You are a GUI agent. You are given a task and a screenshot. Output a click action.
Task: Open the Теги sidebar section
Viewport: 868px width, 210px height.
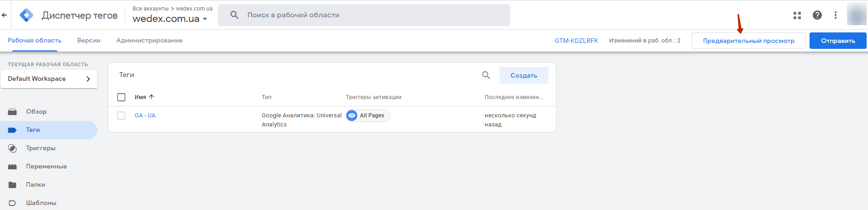(x=48, y=130)
